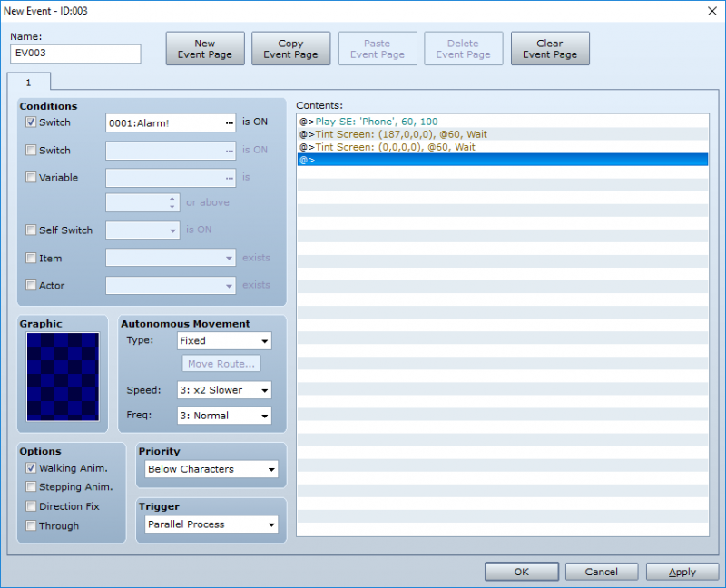This screenshot has height=588, width=726.
Task: Click Copy Event Page button
Action: (290, 49)
